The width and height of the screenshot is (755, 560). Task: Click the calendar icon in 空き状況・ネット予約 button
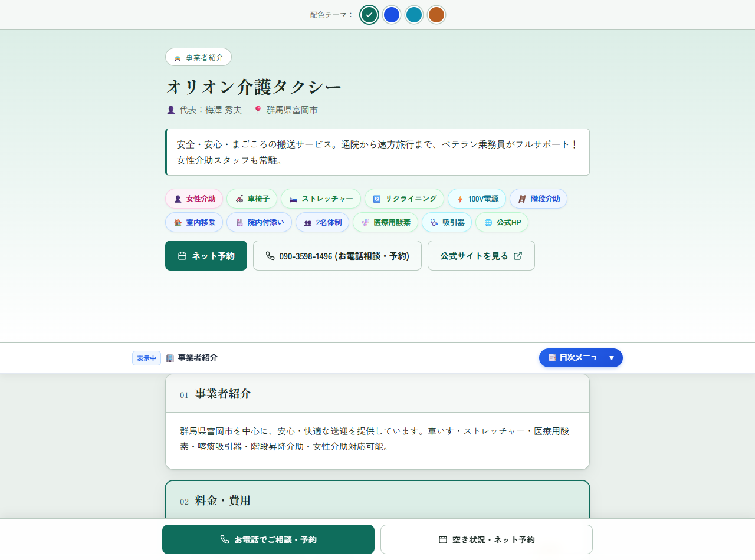click(x=443, y=539)
